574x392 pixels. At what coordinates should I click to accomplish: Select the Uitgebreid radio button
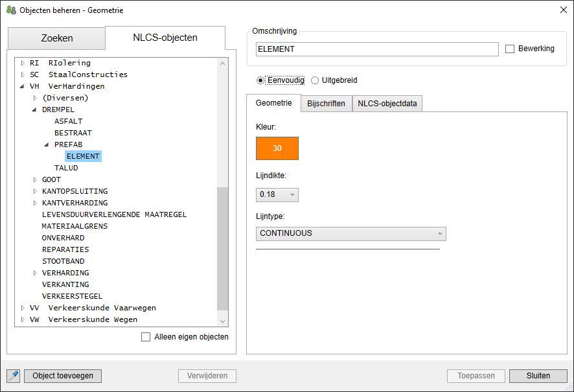[x=316, y=80]
